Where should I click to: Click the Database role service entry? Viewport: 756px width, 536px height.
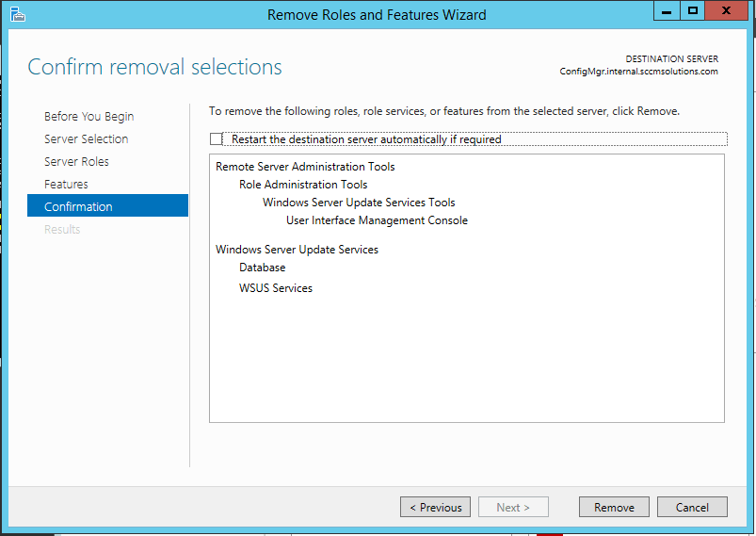tap(262, 268)
